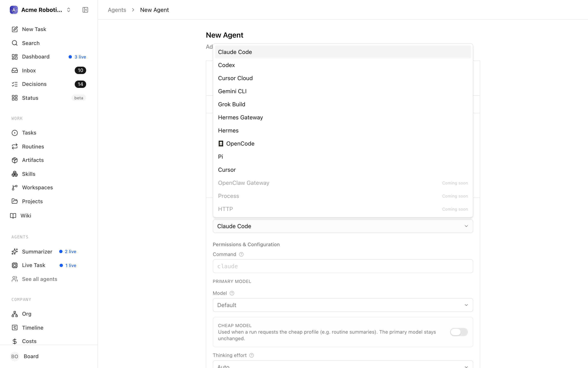Click the Tasks circle icon
Viewport: 588px width, 368px height.
coord(14,133)
